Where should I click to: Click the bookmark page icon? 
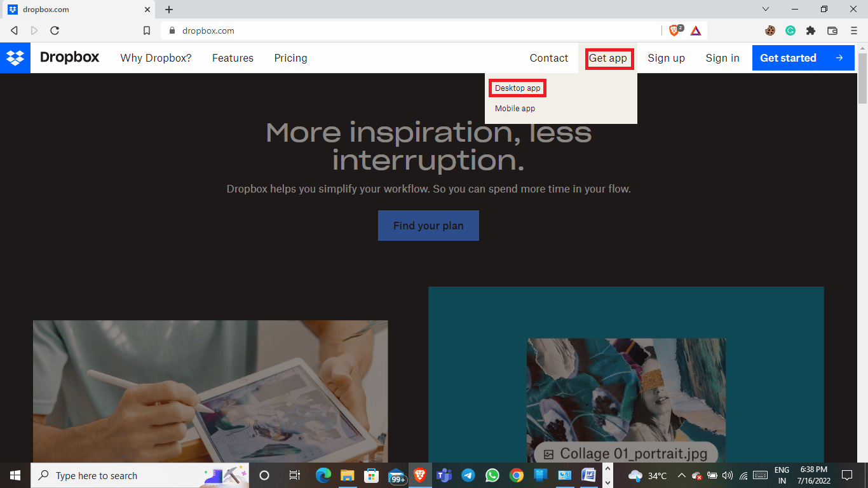point(147,30)
